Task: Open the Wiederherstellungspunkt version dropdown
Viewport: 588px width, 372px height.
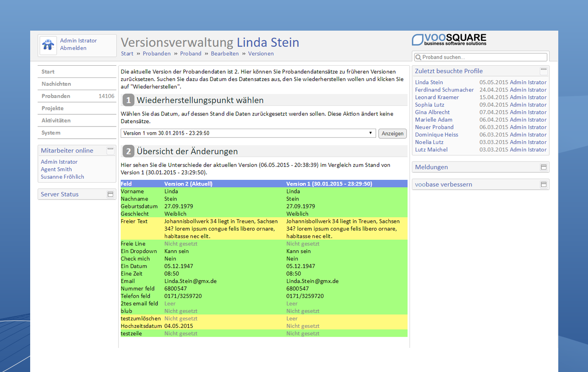Action: [248, 133]
